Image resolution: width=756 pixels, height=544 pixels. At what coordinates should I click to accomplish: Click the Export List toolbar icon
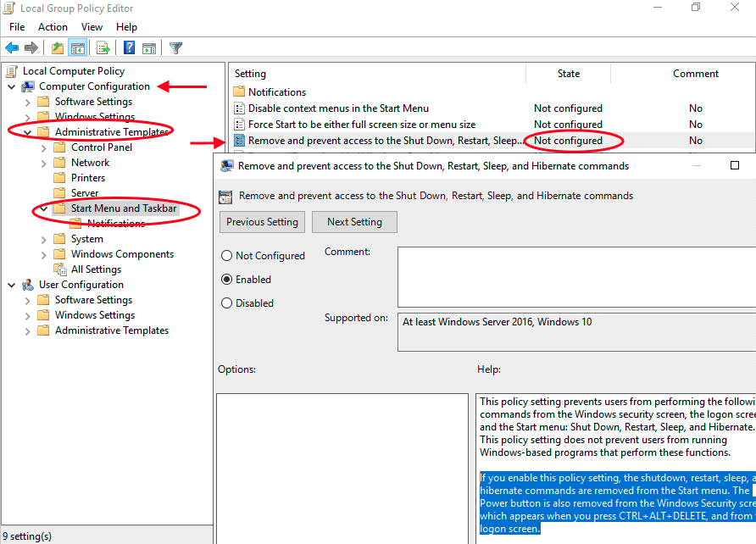103,47
